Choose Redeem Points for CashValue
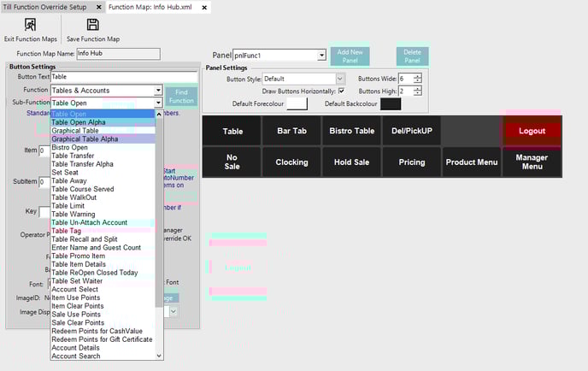Image resolution: width=588 pixels, height=371 pixels. point(103,331)
